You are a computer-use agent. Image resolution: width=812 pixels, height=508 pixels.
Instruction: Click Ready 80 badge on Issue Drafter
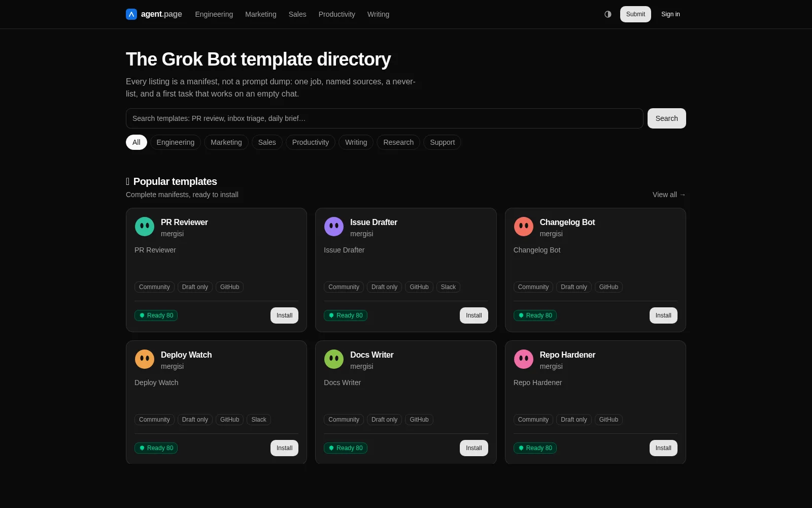pyautogui.click(x=346, y=315)
